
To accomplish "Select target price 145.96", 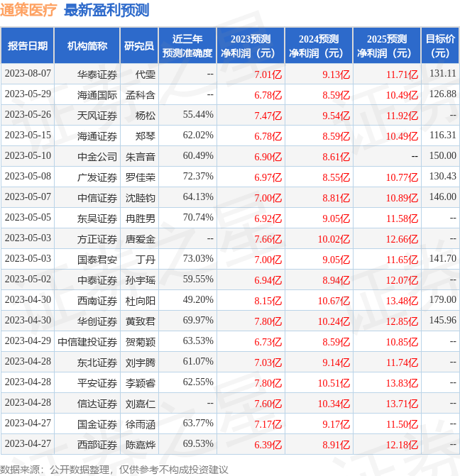I will tap(443, 320).
